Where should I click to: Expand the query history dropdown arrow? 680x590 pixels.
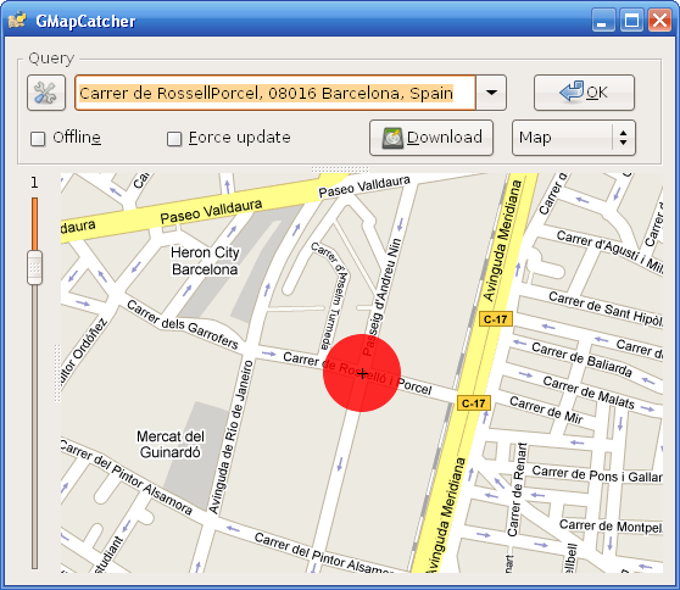(491, 92)
